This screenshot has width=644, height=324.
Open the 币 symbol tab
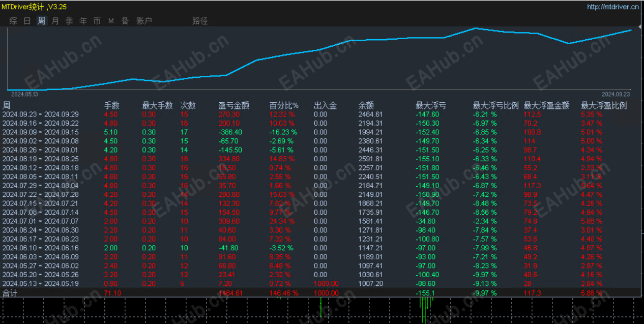click(x=97, y=21)
